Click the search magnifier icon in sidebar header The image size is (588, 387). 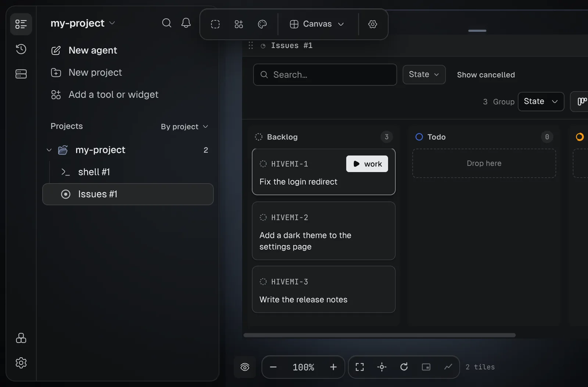tap(166, 23)
